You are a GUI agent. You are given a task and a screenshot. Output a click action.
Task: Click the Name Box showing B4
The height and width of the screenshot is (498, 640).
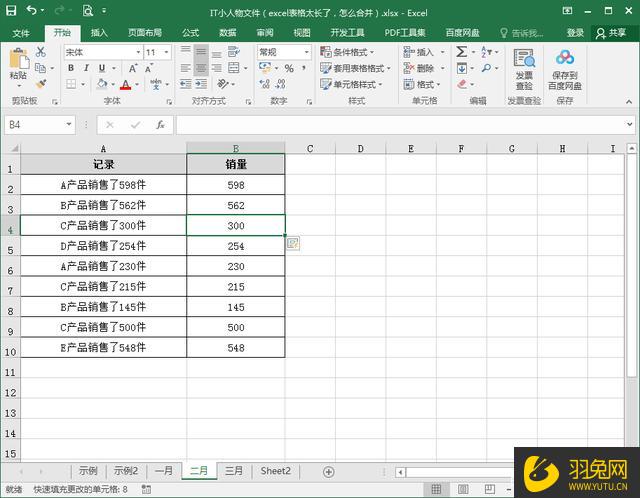coord(40,124)
